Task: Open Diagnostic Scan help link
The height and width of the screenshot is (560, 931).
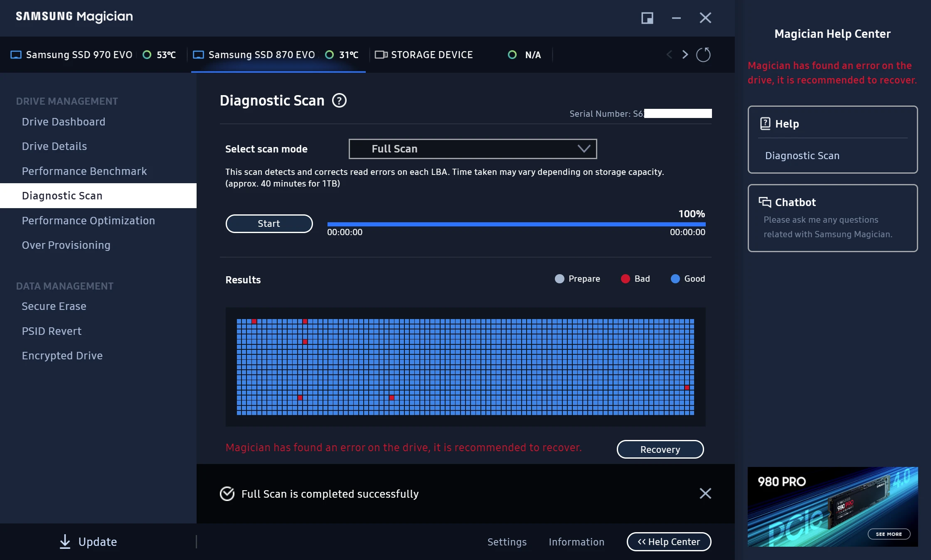Action: (802, 156)
